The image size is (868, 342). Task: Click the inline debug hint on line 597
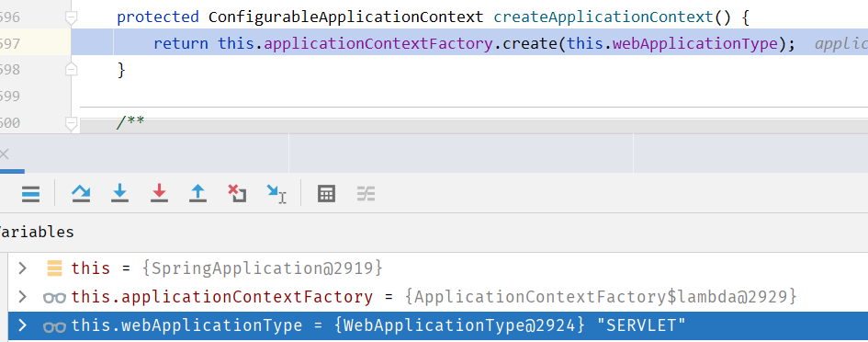click(840, 44)
